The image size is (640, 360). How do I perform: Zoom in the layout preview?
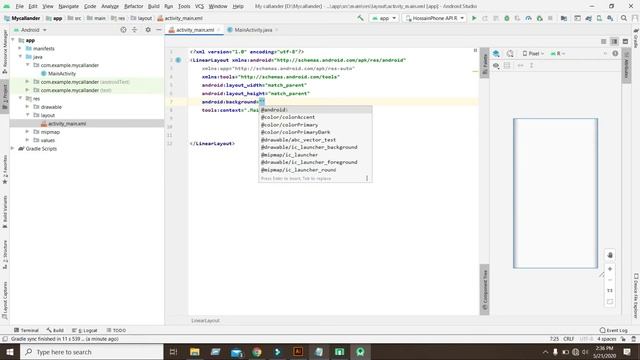point(610,269)
